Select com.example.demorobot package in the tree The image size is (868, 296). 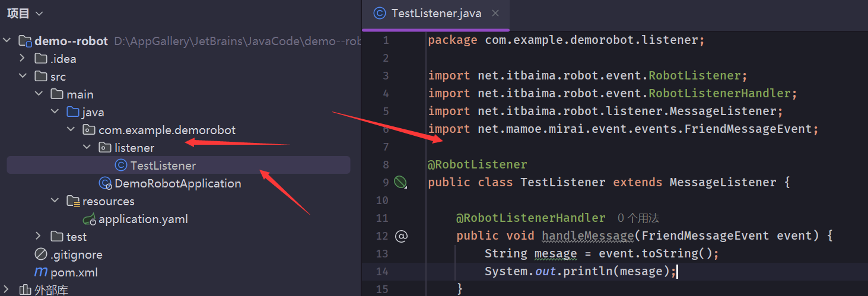click(x=167, y=130)
